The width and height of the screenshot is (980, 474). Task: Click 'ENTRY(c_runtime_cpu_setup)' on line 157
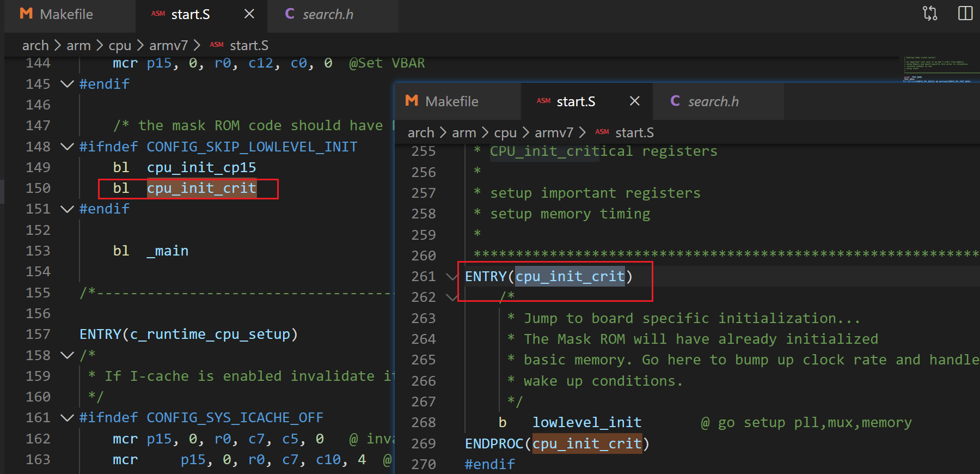tap(188, 335)
